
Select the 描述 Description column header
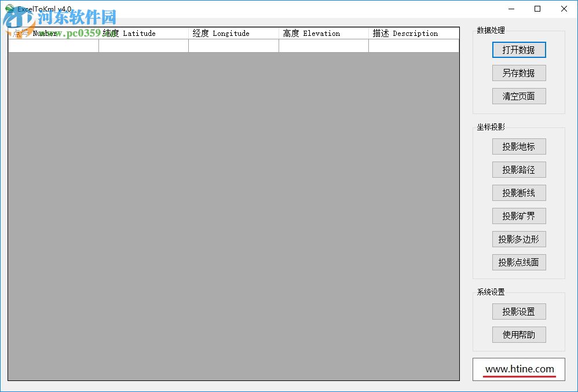coord(413,33)
